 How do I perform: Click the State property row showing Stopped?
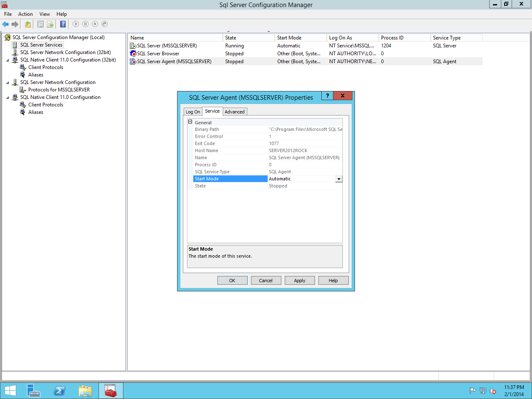tap(268, 186)
